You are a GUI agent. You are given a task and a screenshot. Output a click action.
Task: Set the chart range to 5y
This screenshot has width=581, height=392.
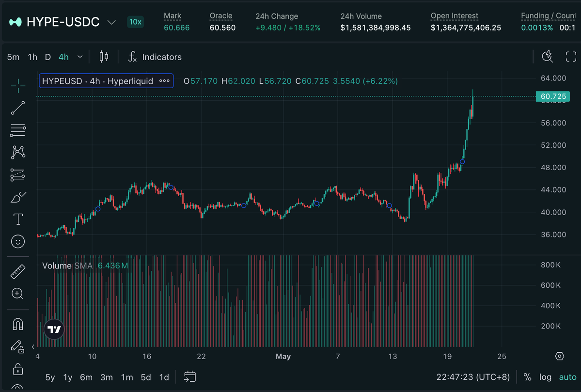(x=50, y=377)
